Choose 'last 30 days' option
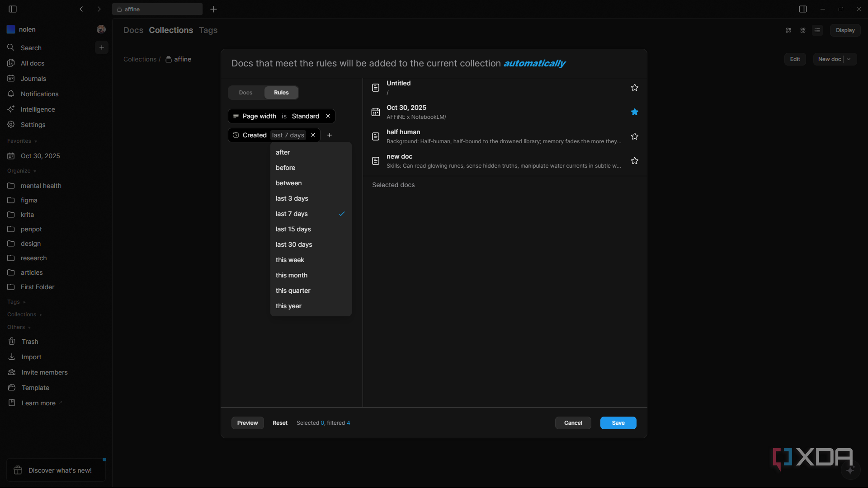 pyautogui.click(x=311, y=244)
